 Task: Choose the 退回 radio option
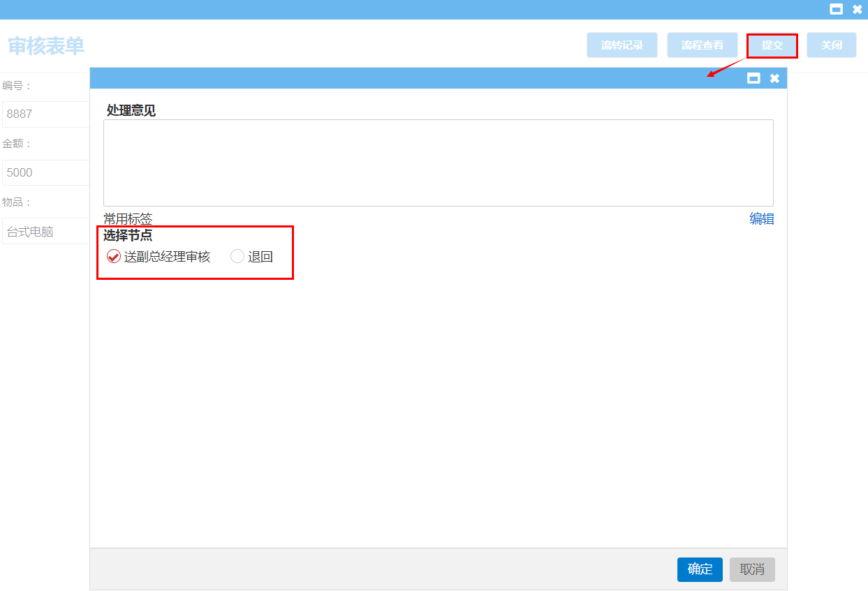click(237, 257)
